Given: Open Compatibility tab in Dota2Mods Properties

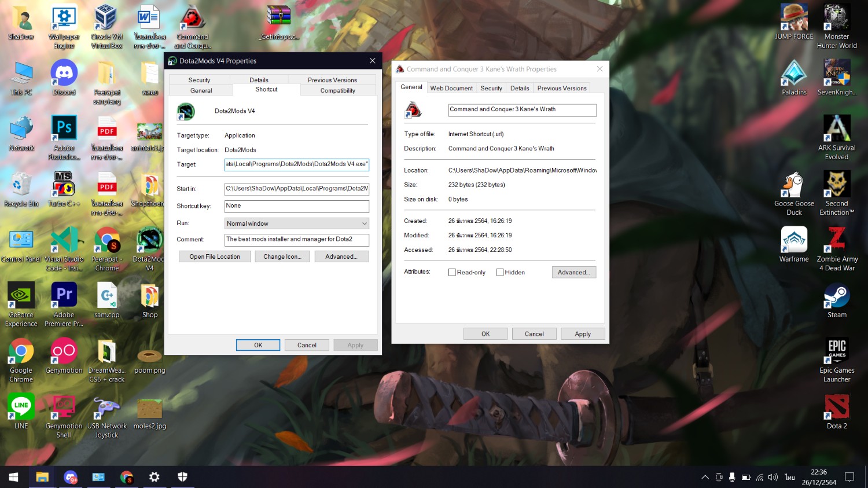Looking at the screenshot, I should pos(338,90).
